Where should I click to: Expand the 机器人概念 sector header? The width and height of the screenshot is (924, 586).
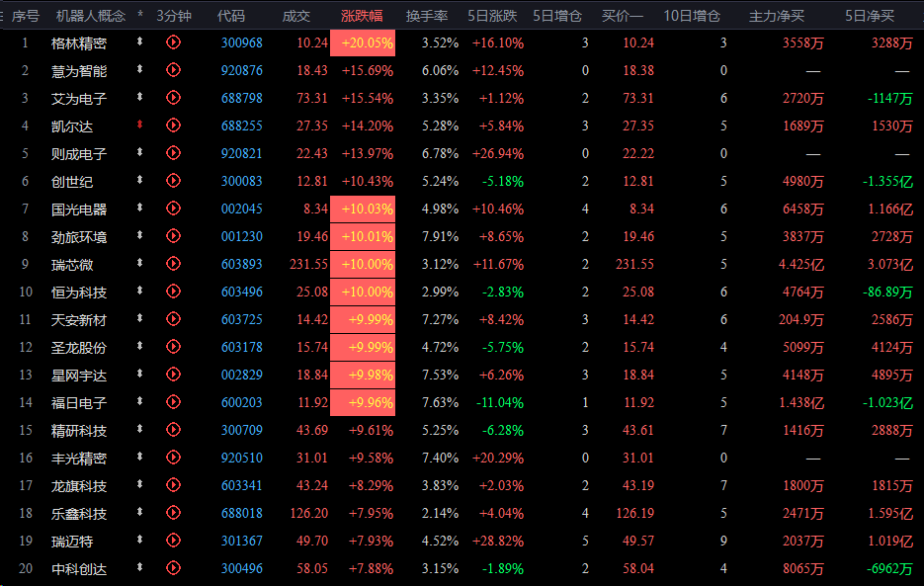91,16
